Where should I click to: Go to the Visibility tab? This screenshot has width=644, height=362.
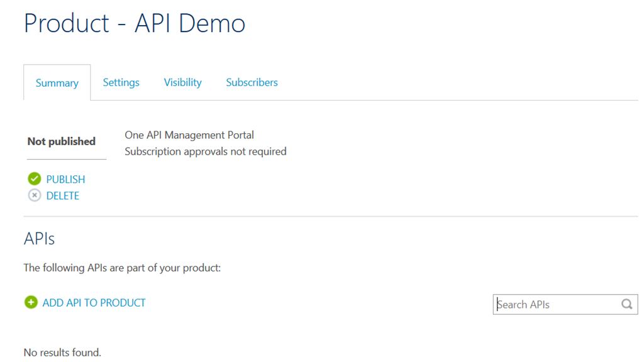click(x=183, y=82)
